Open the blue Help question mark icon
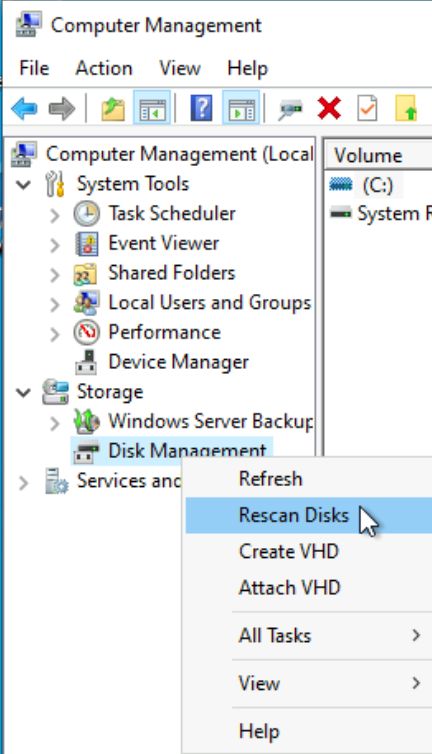The width and height of the screenshot is (432, 754). tap(202, 108)
